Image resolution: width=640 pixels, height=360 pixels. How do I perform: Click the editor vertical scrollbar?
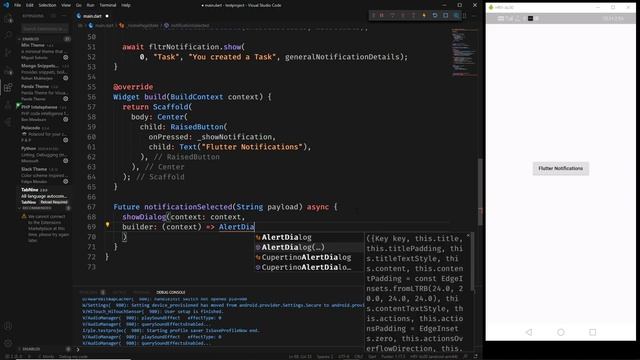pos(480,192)
